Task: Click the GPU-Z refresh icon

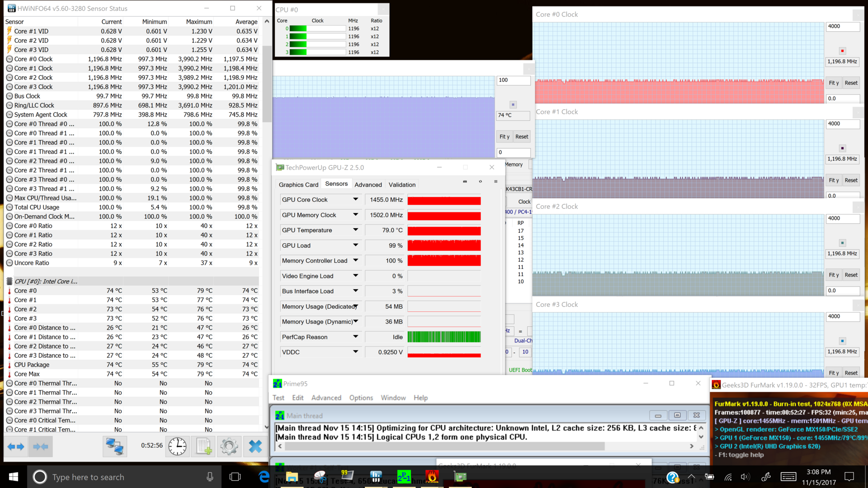Action: (x=480, y=182)
